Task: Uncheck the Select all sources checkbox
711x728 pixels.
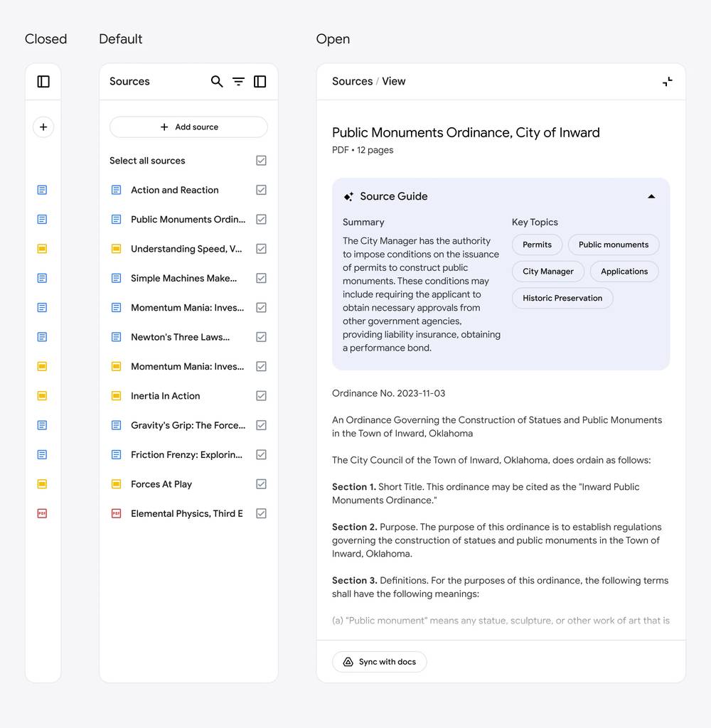Action: (x=261, y=161)
